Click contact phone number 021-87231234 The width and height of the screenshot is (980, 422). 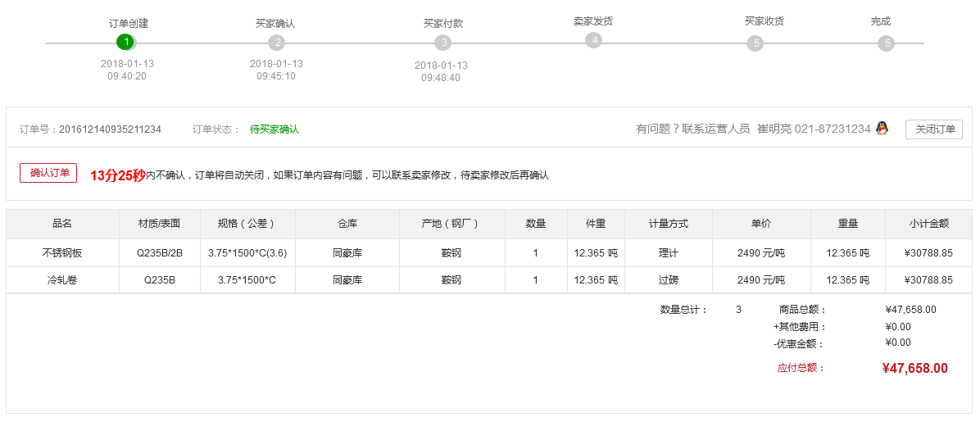click(x=832, y=129)
